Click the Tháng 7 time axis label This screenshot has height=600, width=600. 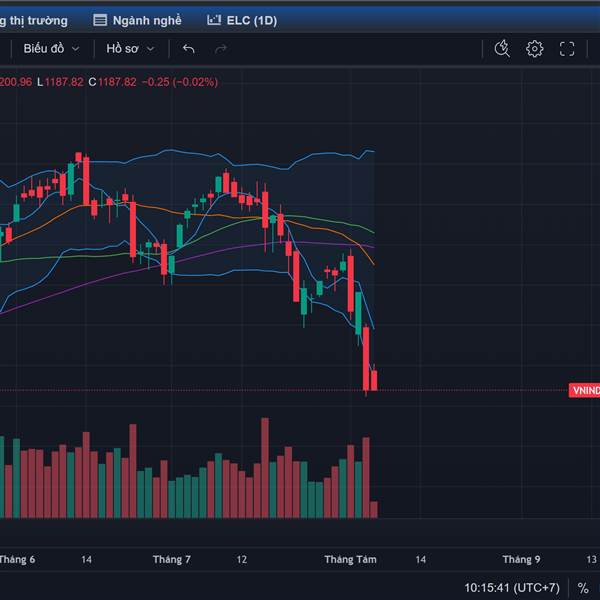click(x=171, y=559)
